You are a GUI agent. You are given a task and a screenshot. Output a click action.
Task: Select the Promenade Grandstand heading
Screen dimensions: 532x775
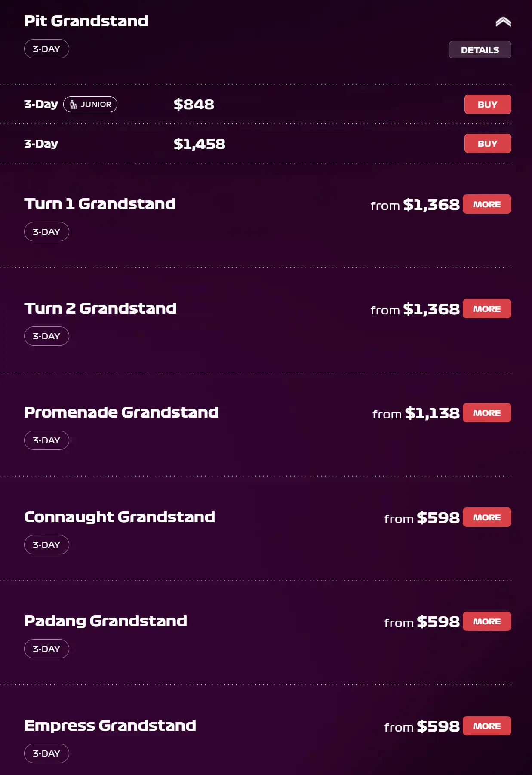click(x=121, y=412)
